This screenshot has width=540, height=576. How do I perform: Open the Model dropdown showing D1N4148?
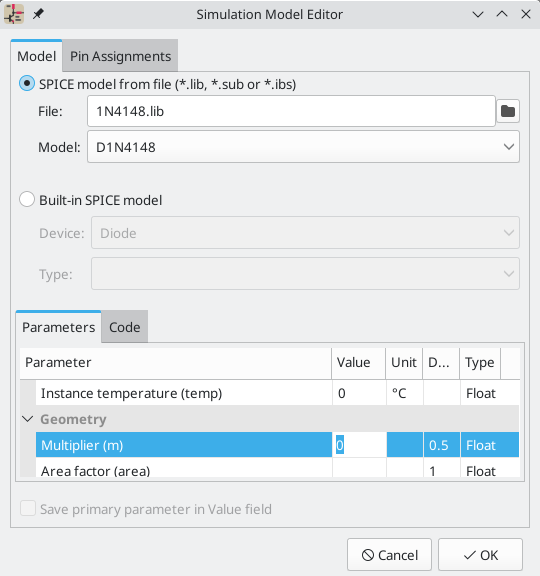303,147
